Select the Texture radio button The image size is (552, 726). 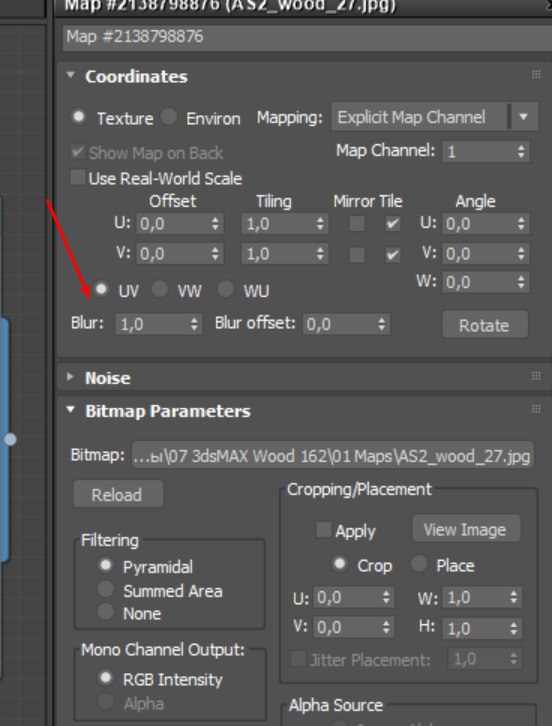[x=79, y=116]
